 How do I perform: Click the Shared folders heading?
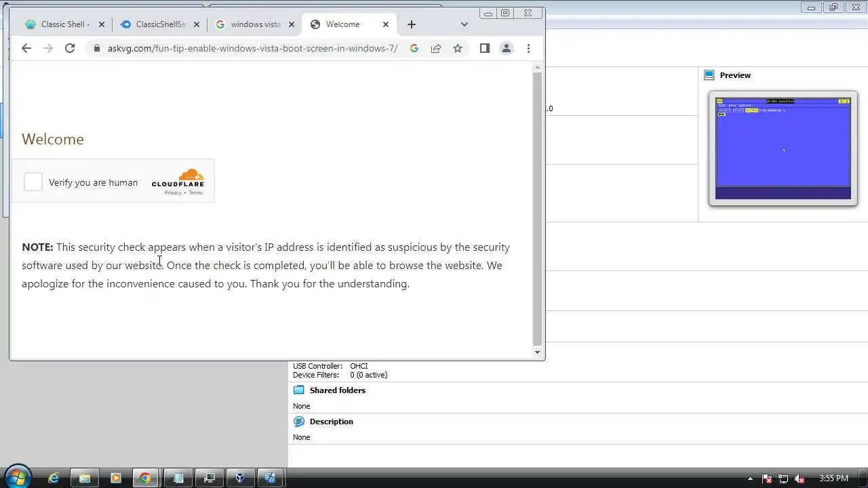338,390
